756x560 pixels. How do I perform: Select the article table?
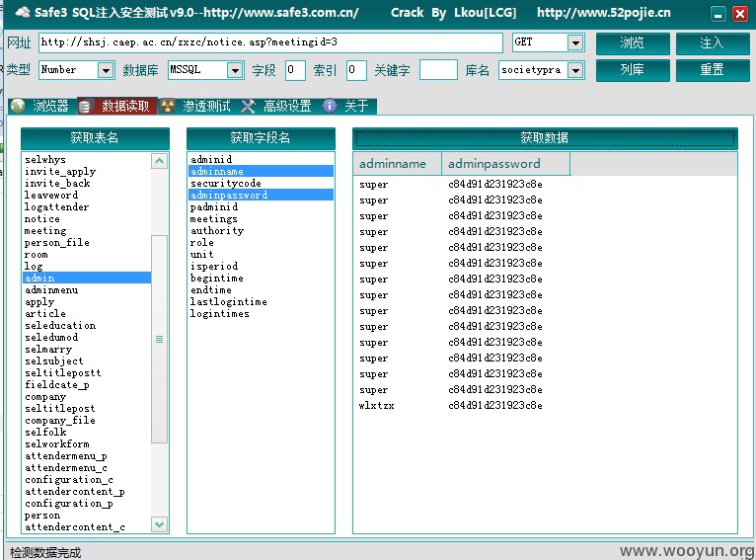click(87, 313)
